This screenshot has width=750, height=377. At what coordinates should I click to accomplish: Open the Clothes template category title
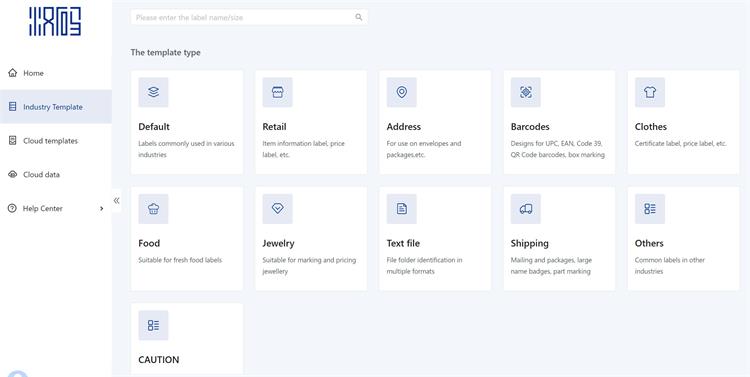[x=651, y=127]
